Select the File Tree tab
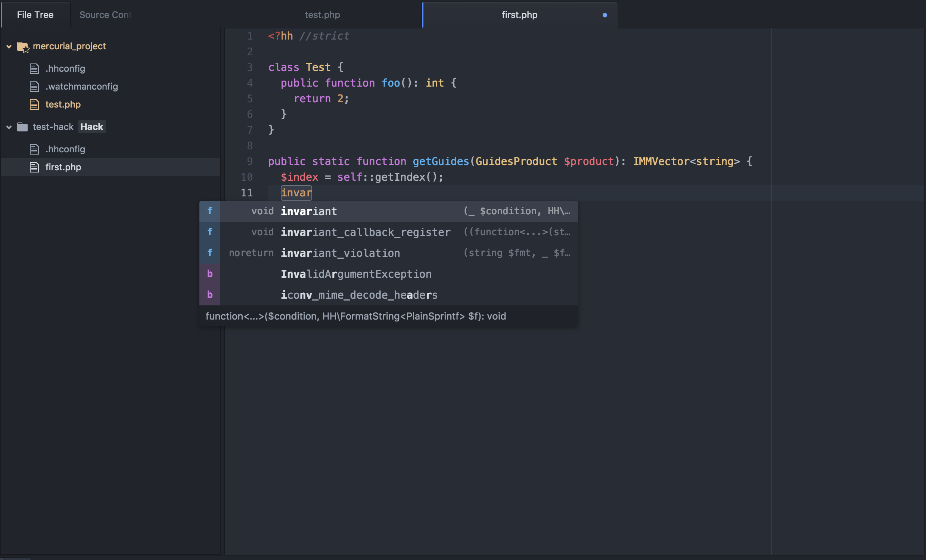The image size is (926, 560). click(35, 15)
